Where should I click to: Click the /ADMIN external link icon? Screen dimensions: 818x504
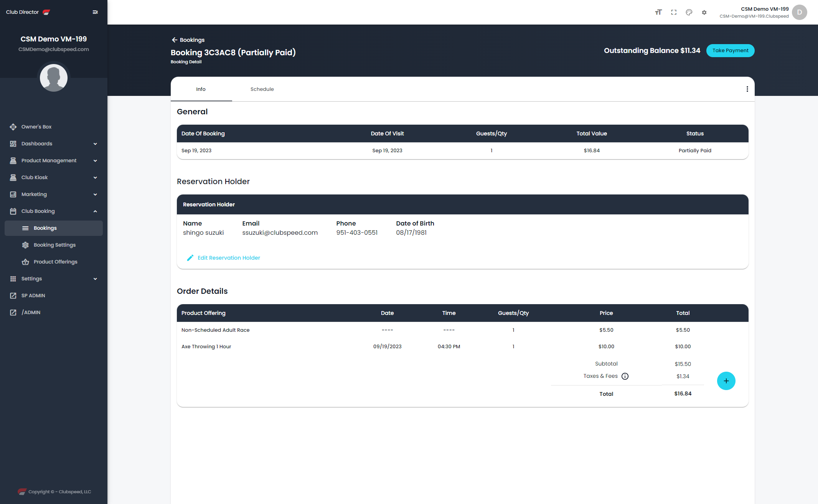tap(13, 313)
